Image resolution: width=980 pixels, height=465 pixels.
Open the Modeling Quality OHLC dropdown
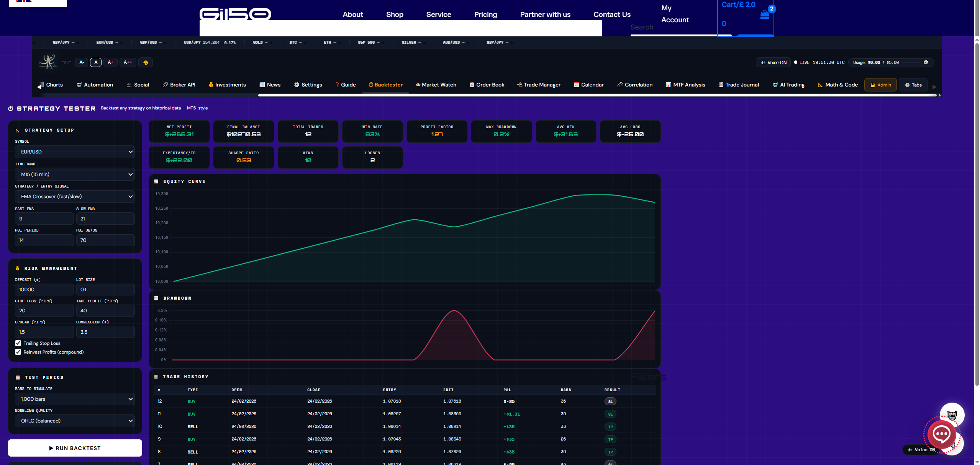[x=75, y=421]
